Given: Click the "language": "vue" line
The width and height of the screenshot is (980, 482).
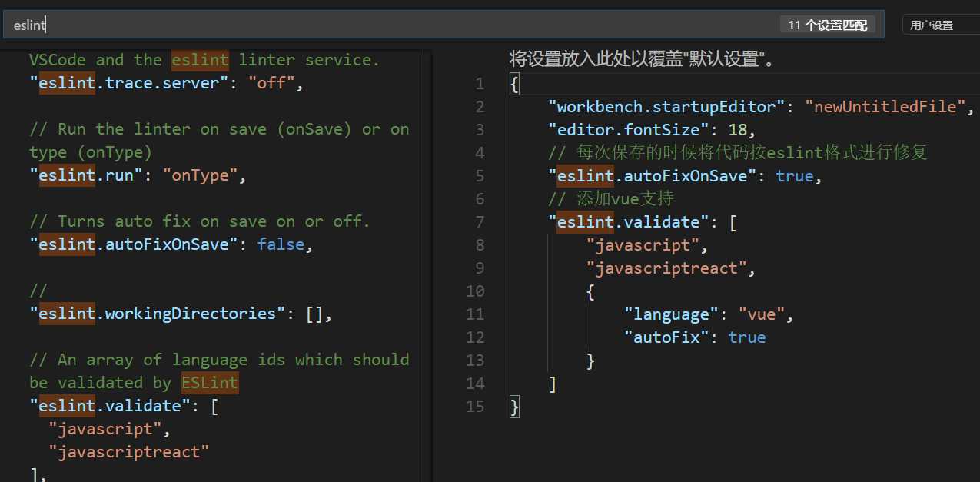Looking at the screenshot, I should coord(709,314).
